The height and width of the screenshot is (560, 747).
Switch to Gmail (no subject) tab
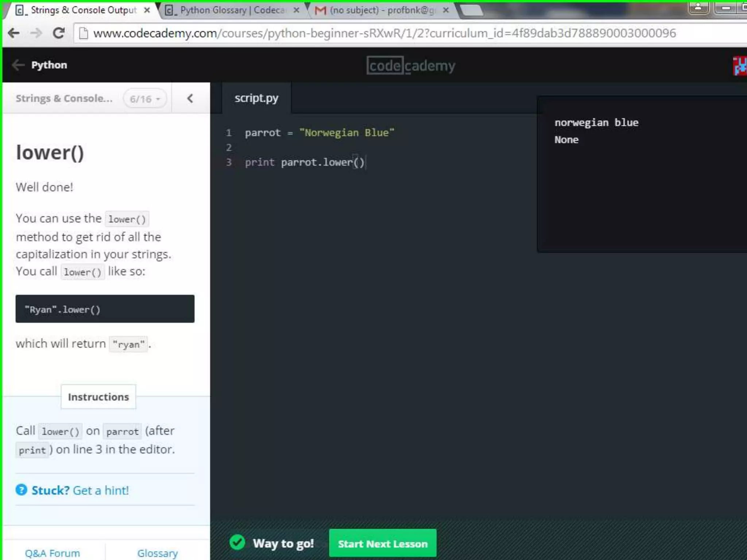(379, 10)
